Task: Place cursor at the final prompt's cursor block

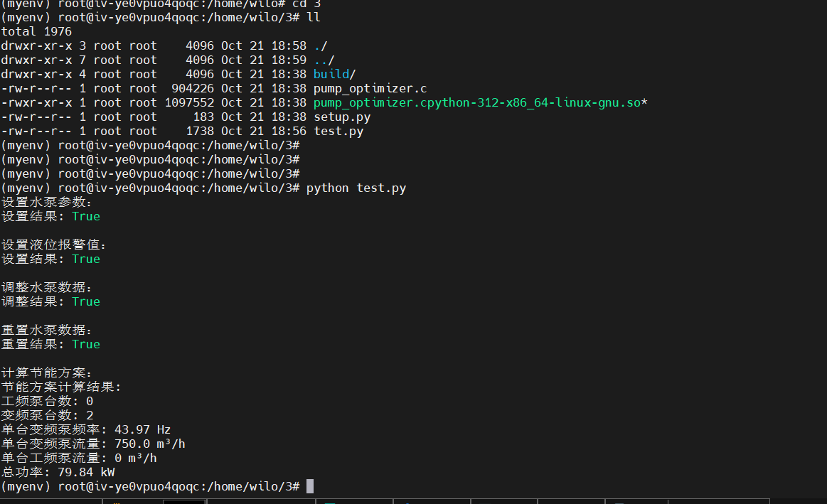Action: coord(310,487)
